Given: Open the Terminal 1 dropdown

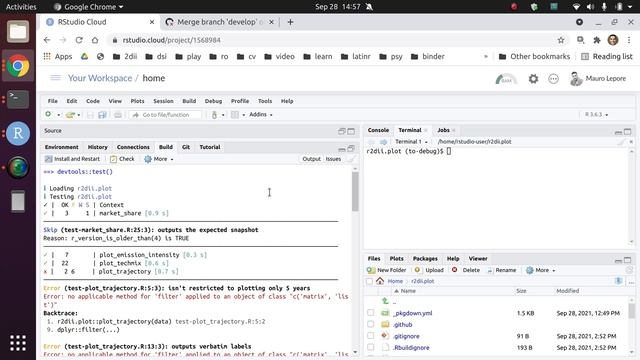Looking at the screenshot, I should (x=411, y=142).
